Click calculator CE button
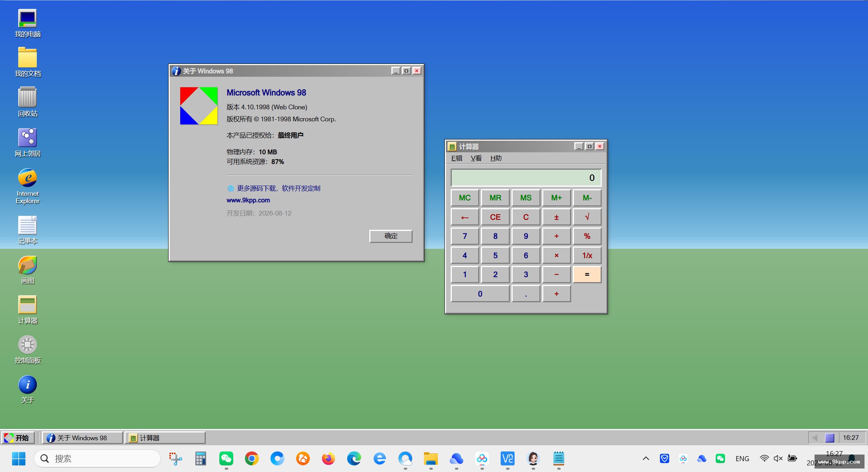Screen dimensions: 868x472 point(495,217)
